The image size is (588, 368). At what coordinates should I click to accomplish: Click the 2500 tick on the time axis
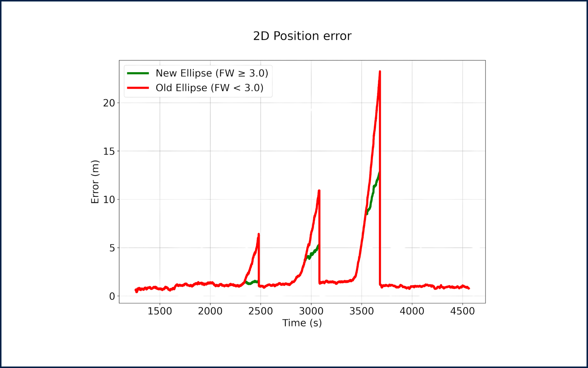click(x=261, y=311)
